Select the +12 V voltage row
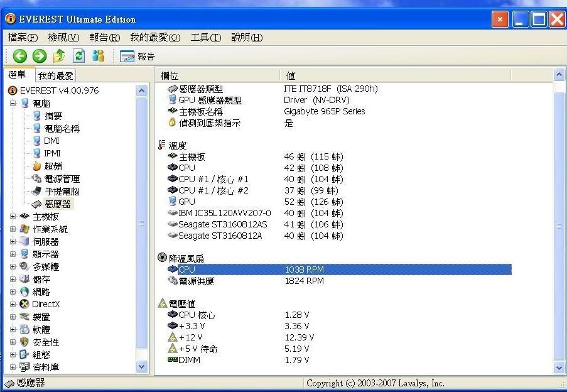567x392 pixels. click(x=340, y=337)
